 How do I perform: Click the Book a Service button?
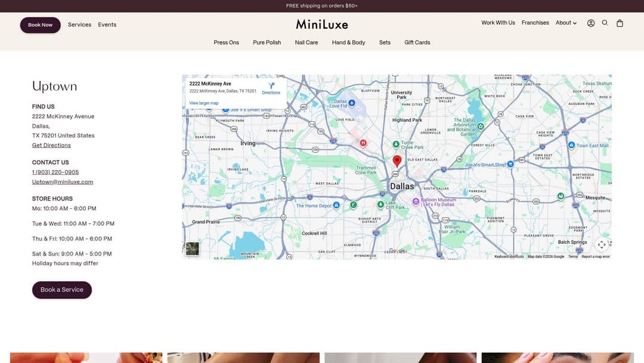pos(62,290)
